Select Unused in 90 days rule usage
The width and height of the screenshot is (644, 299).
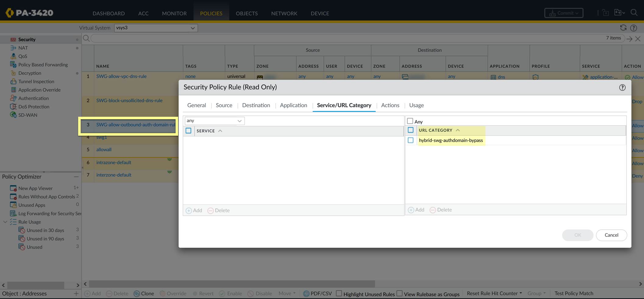45,239
